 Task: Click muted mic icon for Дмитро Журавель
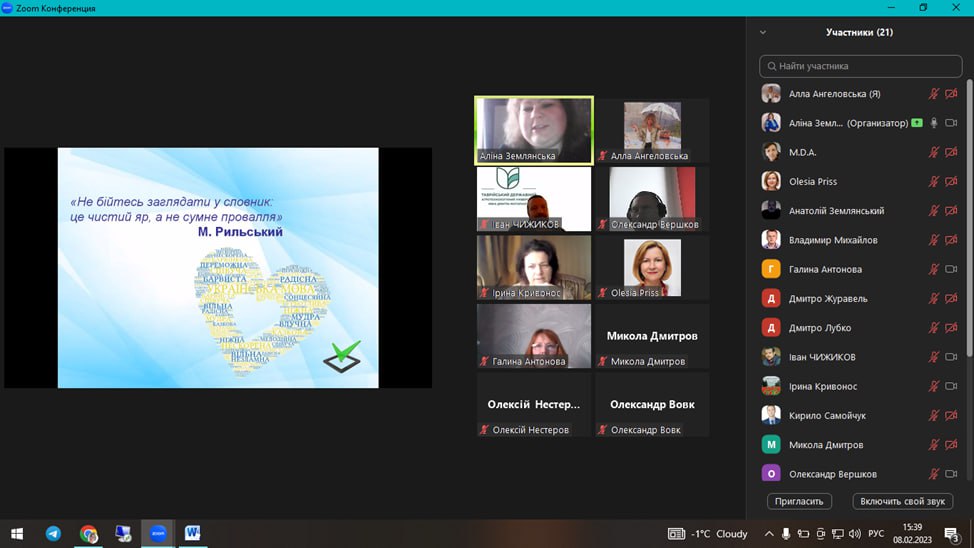pos(934,298)
